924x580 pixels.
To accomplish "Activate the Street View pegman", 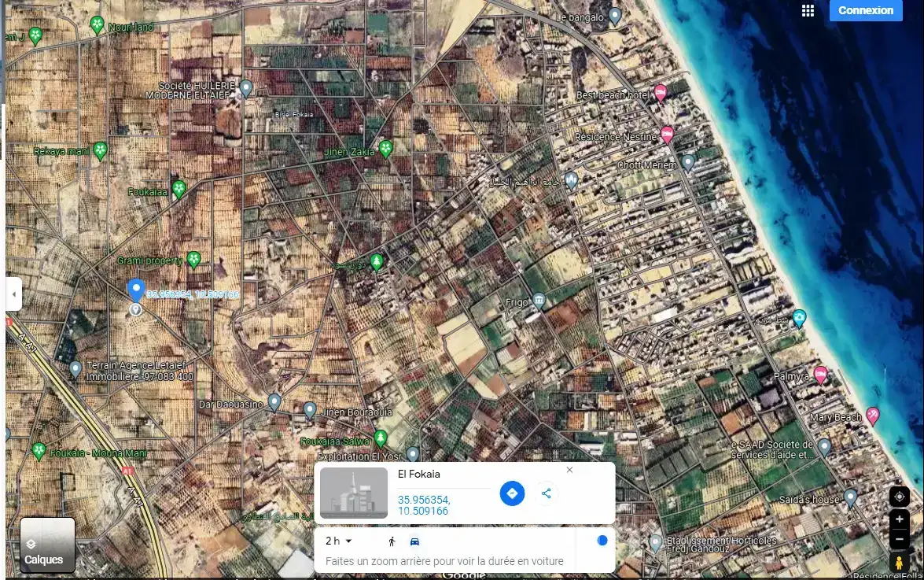I will pos(900,563).
